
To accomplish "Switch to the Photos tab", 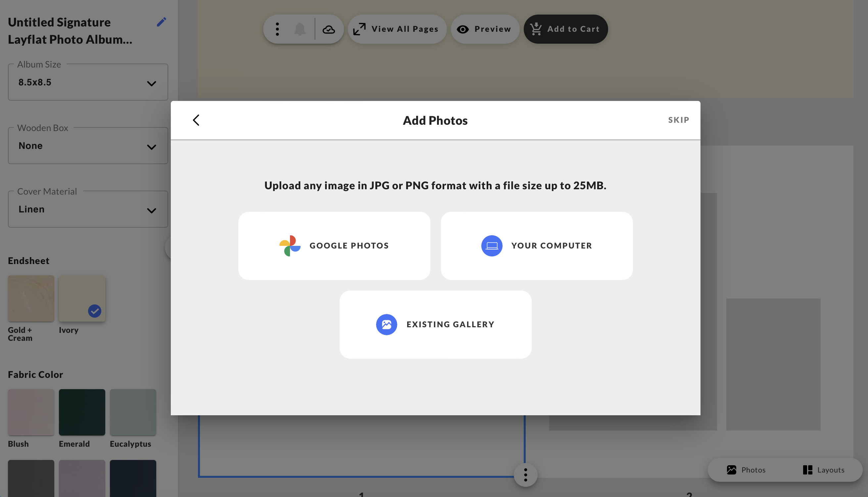I will pos(746,470).
